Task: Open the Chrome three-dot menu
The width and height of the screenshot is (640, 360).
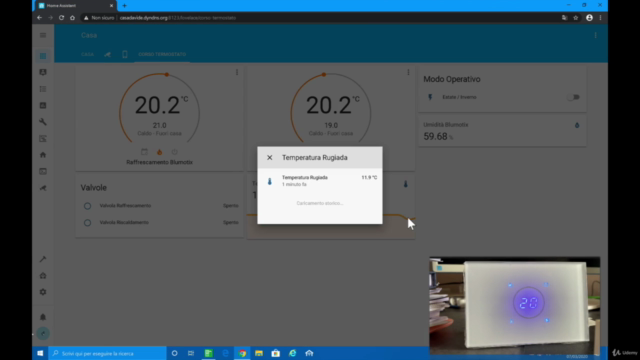Action: (x=600, y=18)
